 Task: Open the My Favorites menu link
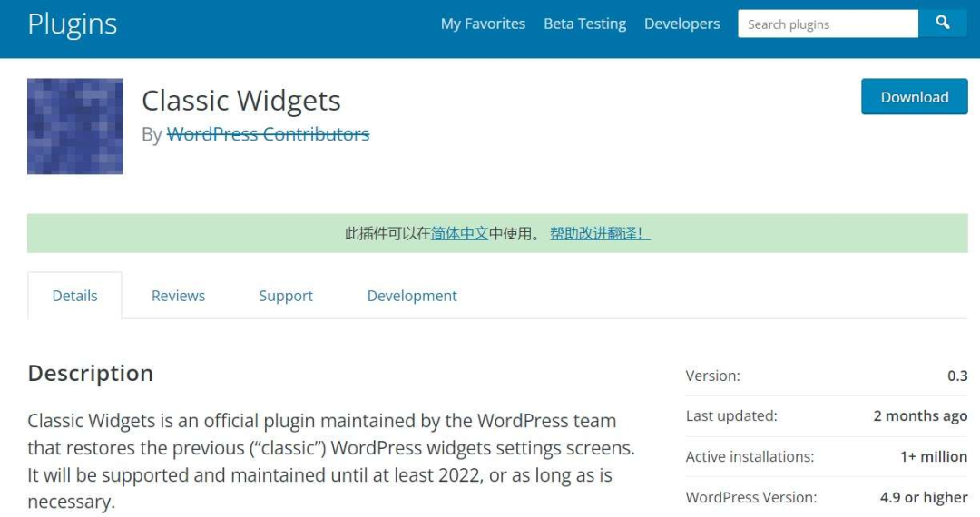coord(483,24)
